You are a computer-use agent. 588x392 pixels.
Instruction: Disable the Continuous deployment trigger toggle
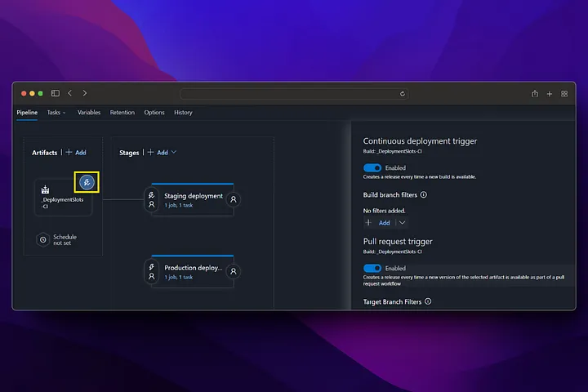[372, 167]
